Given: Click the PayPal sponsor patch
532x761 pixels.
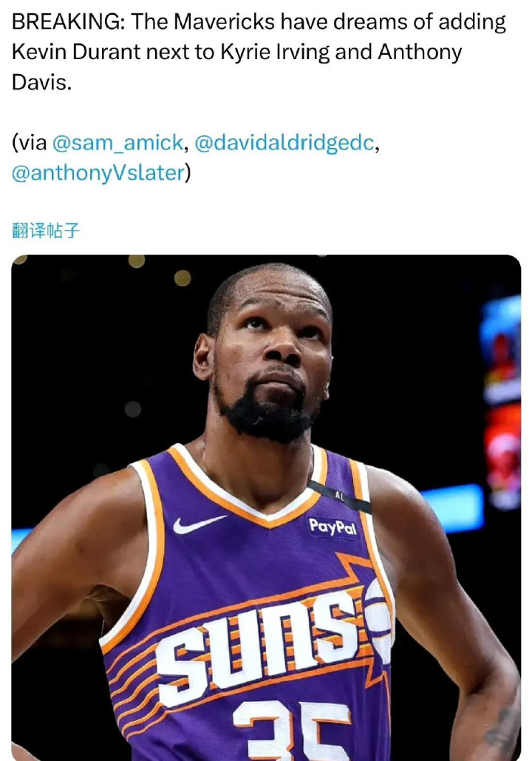Looking at the screenshot, I should [x=332, y=527].
